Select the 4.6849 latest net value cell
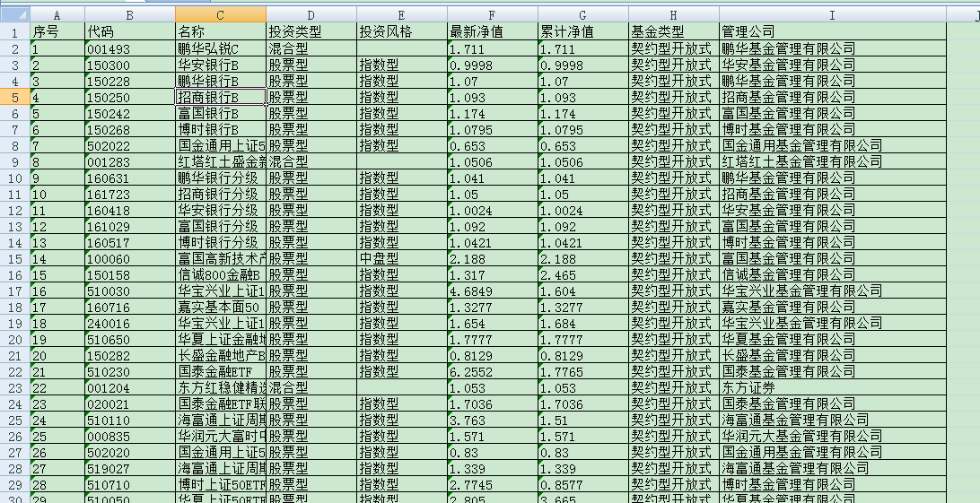Image resolution: width=980 pixels, height=503 pixels. click(x=493, y=291)
